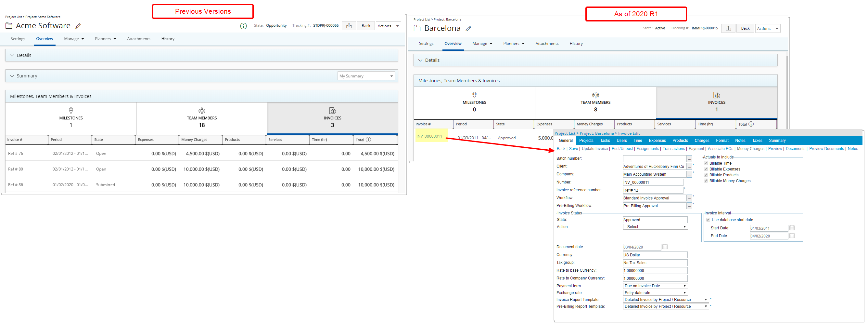
Task: Open the Client lookup ellipsis button
Action: click(689, 166)
